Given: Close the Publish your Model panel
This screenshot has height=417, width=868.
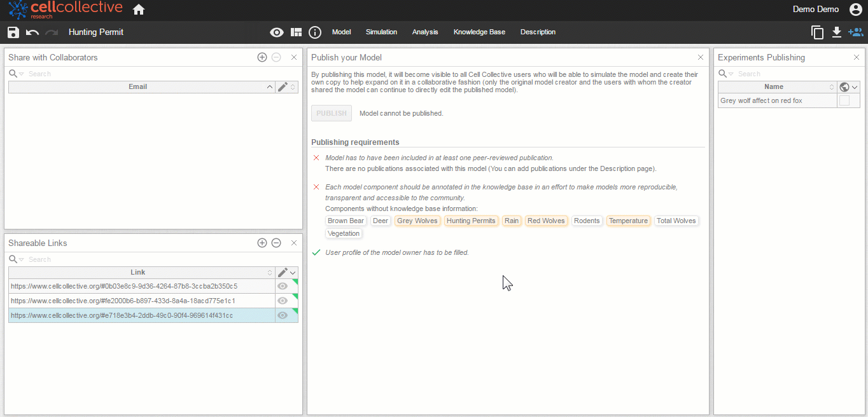Looking at the screenshot, I should coord(701,57).
